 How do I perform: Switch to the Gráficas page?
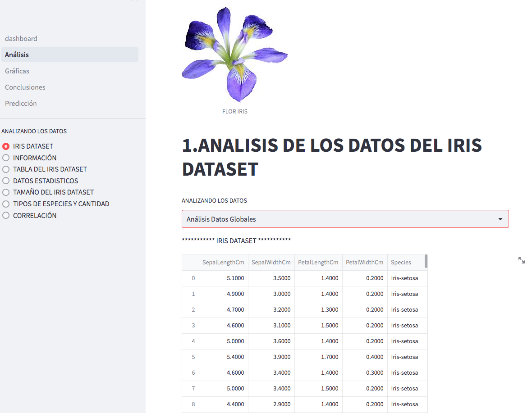pyautogui.click(x=17, y=71)
